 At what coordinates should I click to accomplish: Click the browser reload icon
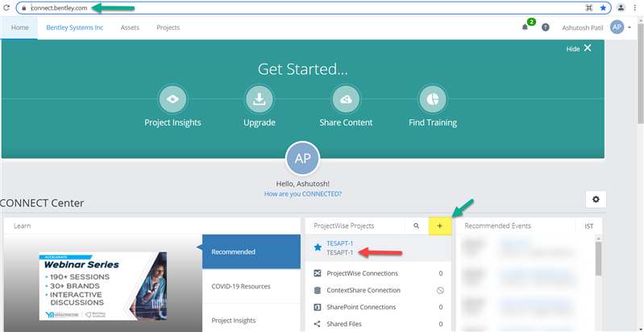point(6,7)
